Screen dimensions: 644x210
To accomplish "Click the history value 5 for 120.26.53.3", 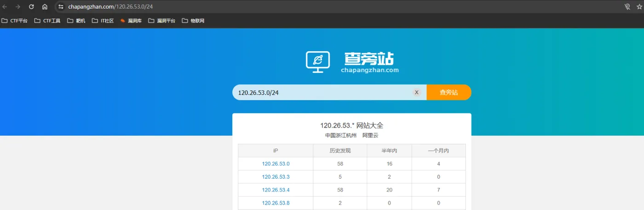I will pos(340,177).
